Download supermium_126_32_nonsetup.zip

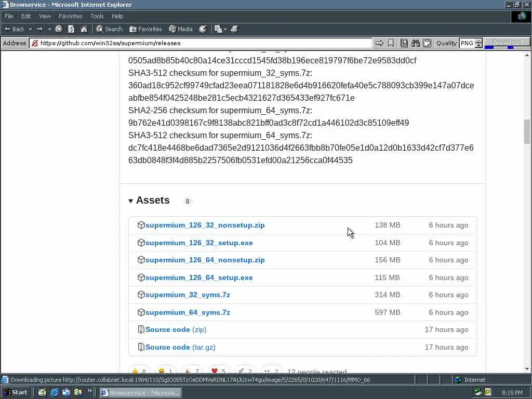coord(205,225)
